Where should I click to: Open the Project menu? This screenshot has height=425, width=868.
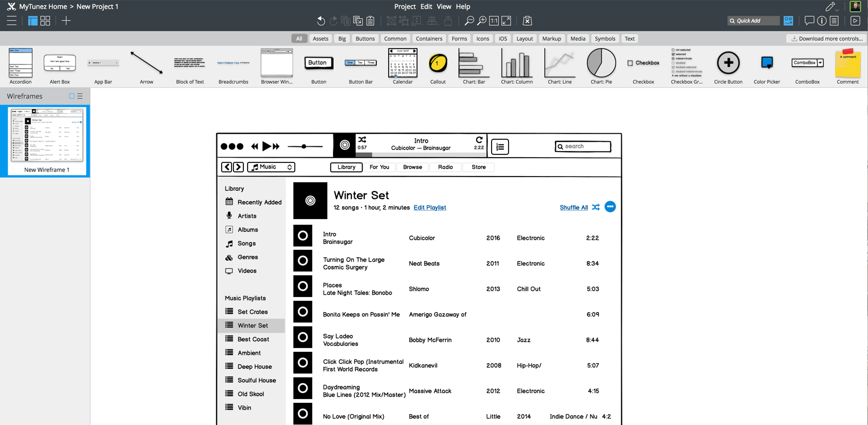pyautogui.click(x=405, y=6)
